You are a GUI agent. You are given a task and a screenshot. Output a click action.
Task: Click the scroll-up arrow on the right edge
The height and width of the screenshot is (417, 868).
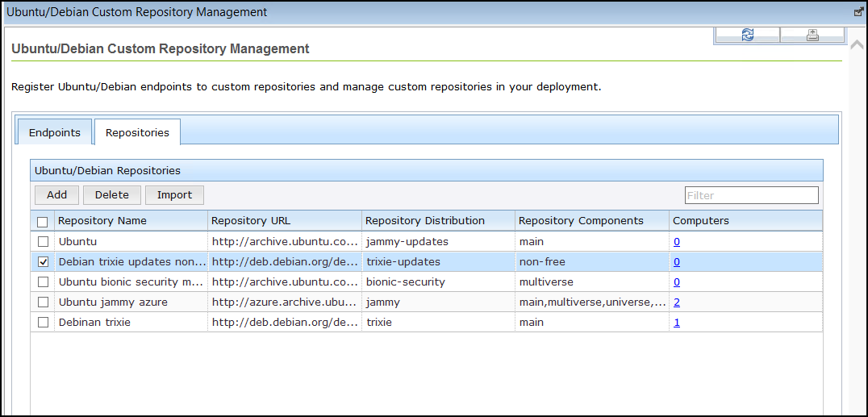857,44
